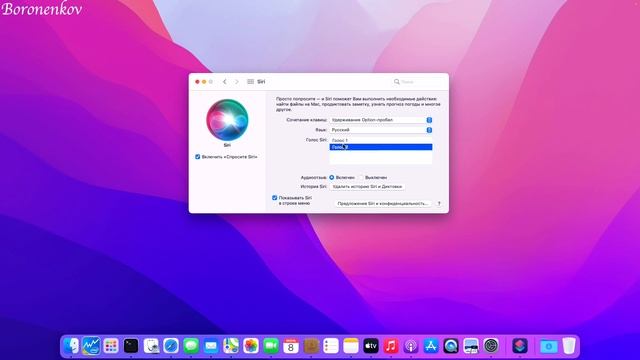Open Photos app in the Dock
The width and height of the screenshot is (640, 360).
[251, 346]
